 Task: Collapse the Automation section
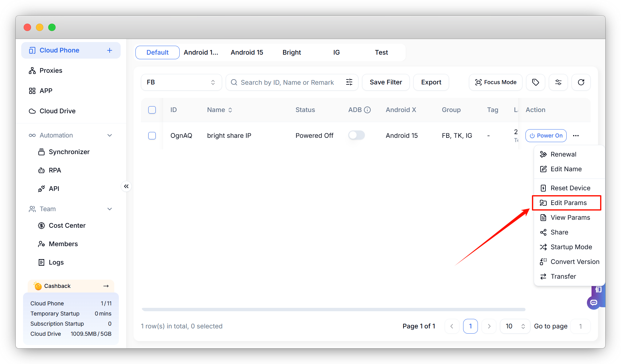(110, 135)
